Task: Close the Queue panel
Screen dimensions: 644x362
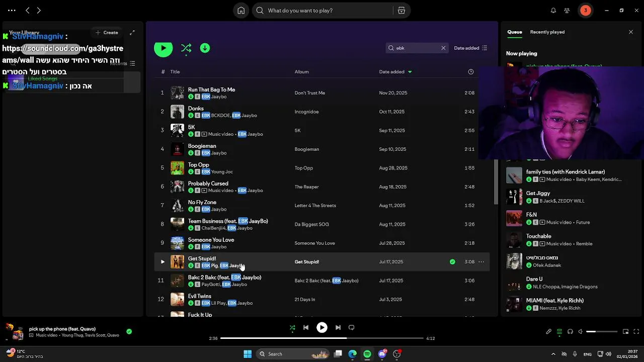Action: click(x=631, y=32)
